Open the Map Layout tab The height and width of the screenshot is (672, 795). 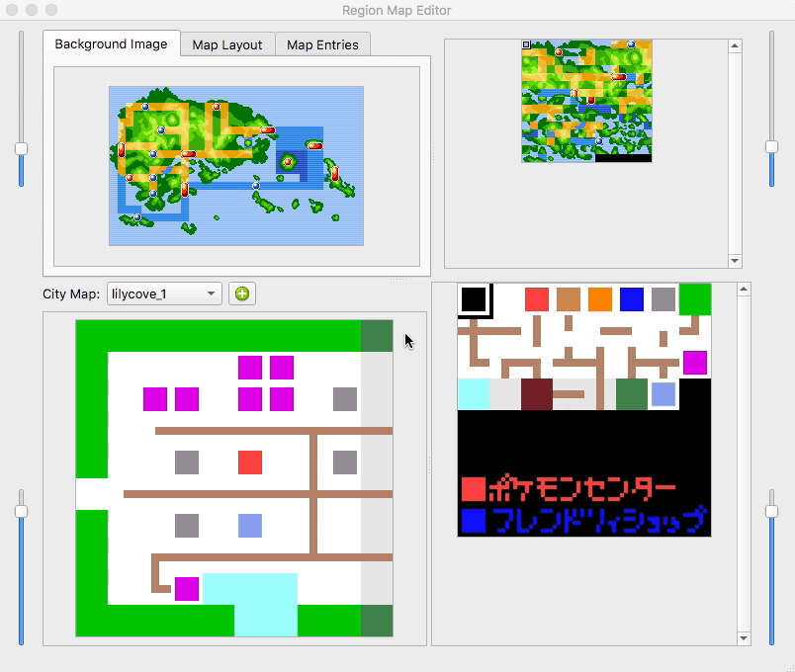pos(227,45)
